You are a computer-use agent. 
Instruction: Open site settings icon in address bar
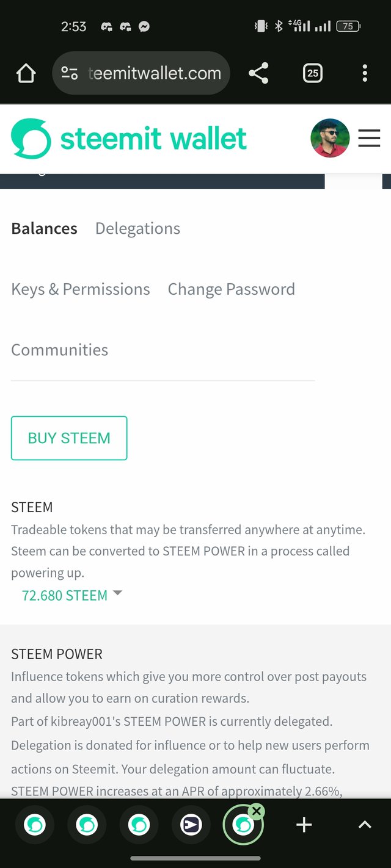tap(69, 74)
